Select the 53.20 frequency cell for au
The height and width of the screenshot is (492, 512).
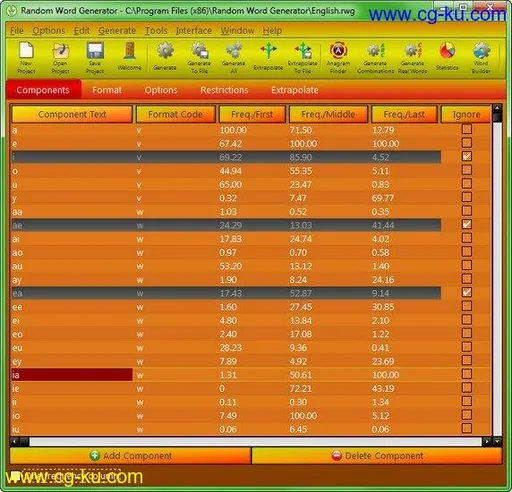[x=231, y=266]
